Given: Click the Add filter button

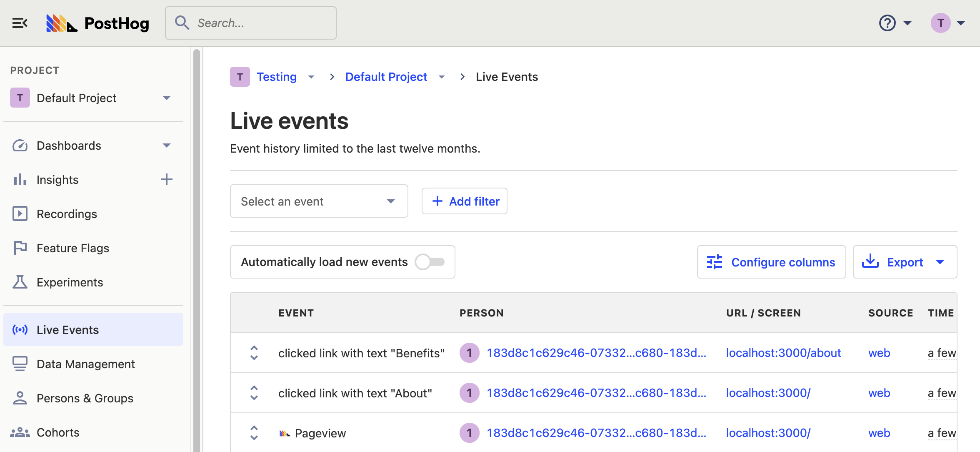Looking at the screenshot, I should click(465, 201).
